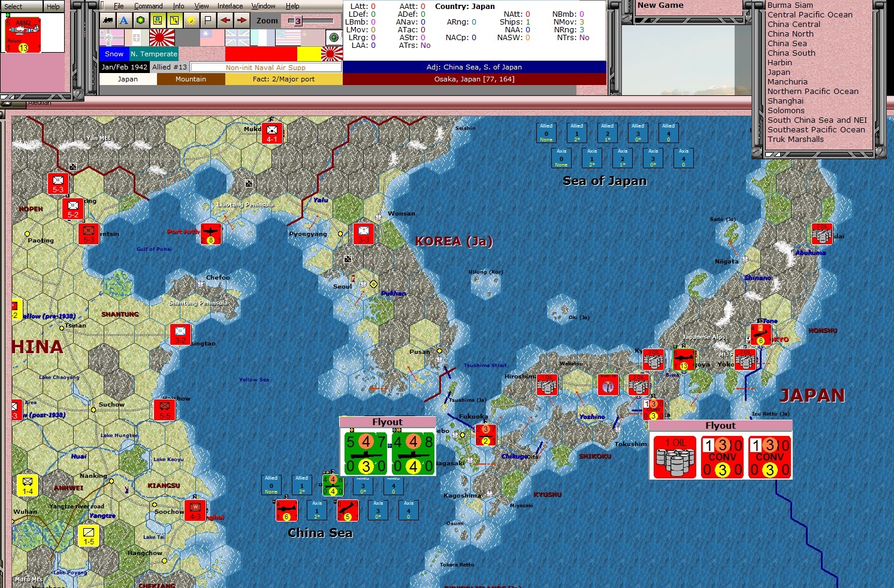
Task: Select South China Sea and NEI in list
Action: (x=817, y=120)
